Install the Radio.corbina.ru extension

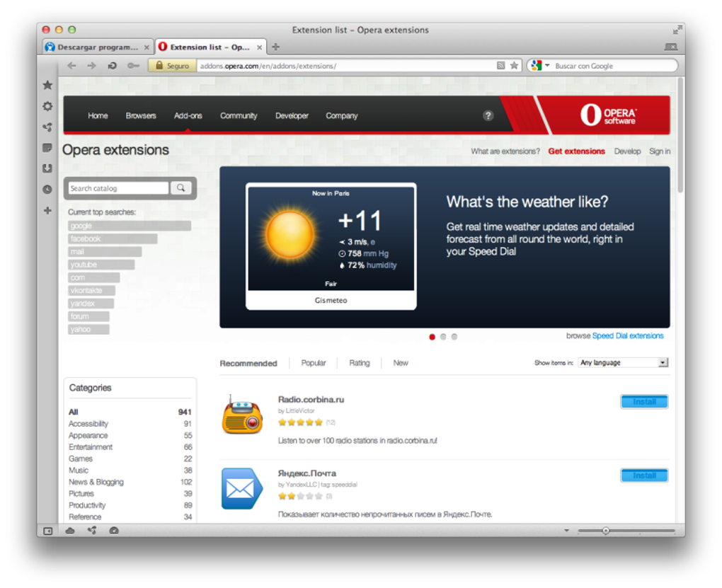644,401
